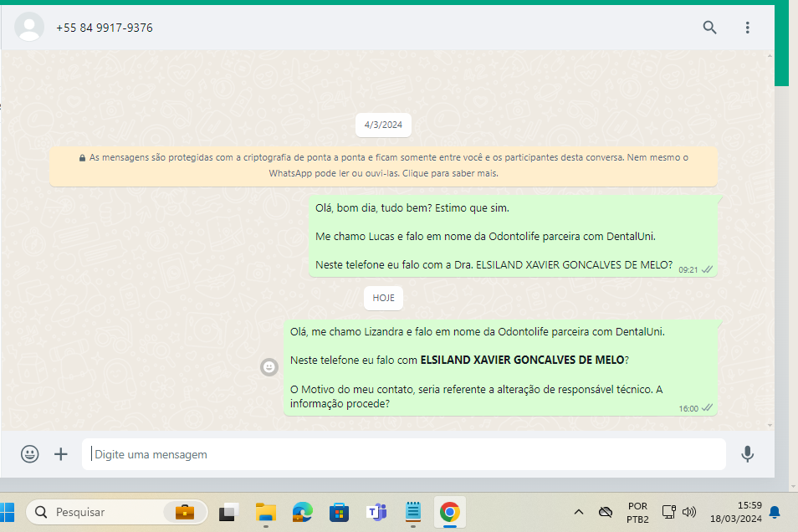The width and height of the screenshot is (798, 532).
Task: Click the HOJE date badge
Action: tap(383, 297)
